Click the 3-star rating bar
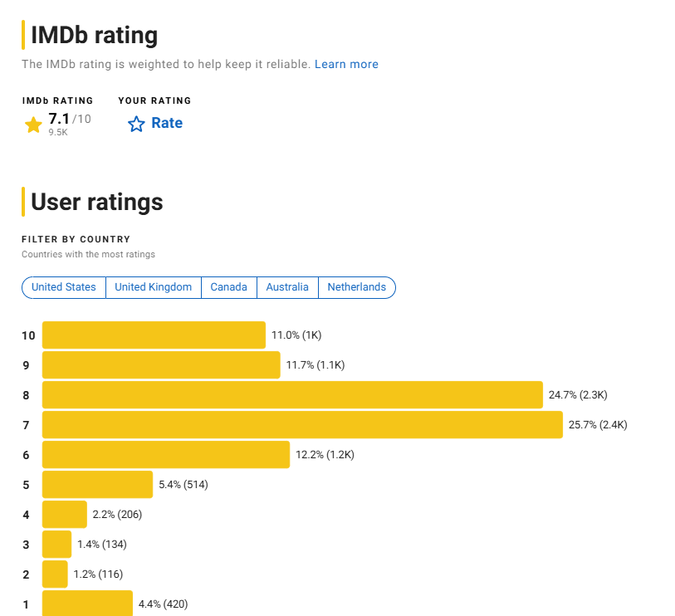This screenshot has width=675, height=616. [x=57, y=545]
